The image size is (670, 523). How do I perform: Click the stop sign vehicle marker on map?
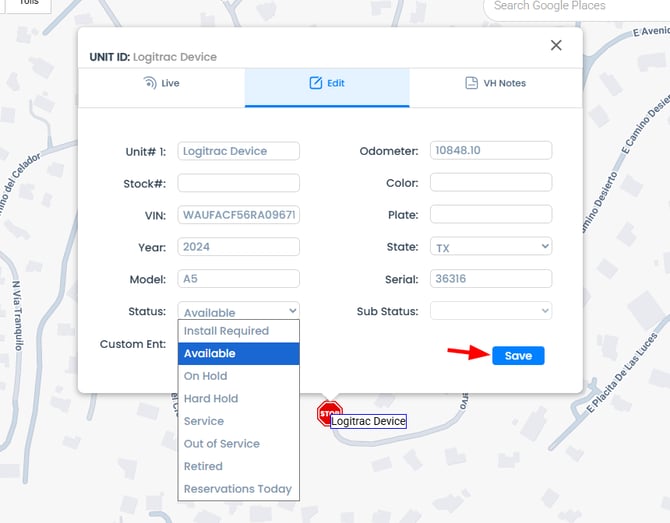tap(329, 412)
